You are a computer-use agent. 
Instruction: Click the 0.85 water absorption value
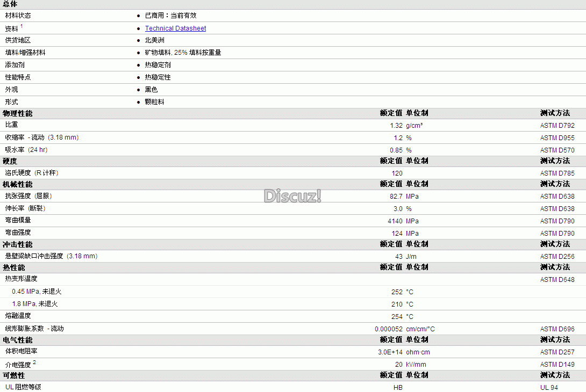(396, 150)
